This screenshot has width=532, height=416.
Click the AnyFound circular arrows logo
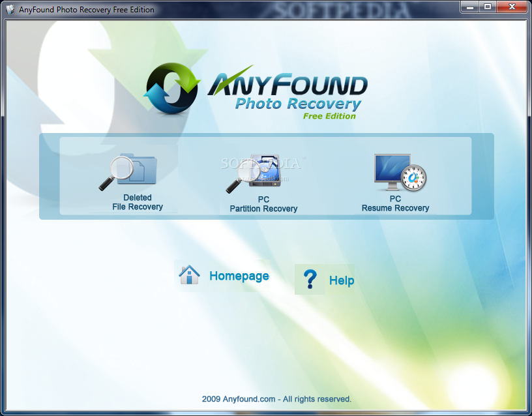coord(171,88)
